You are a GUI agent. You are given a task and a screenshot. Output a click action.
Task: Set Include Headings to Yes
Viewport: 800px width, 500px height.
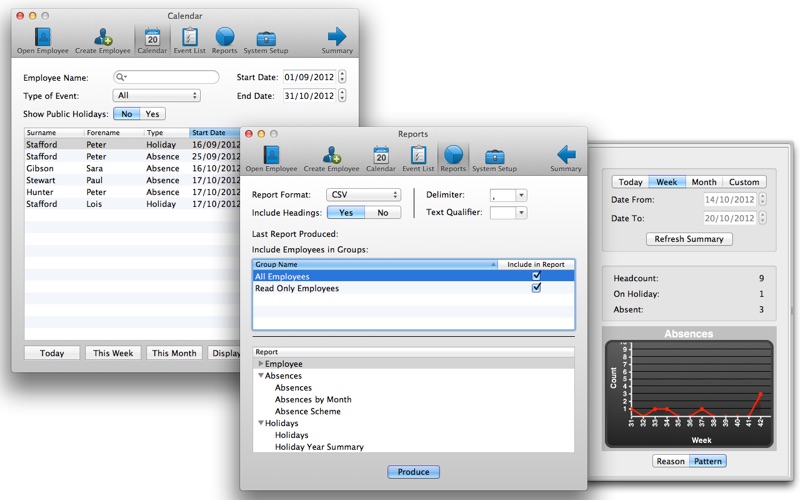(346, 213)
